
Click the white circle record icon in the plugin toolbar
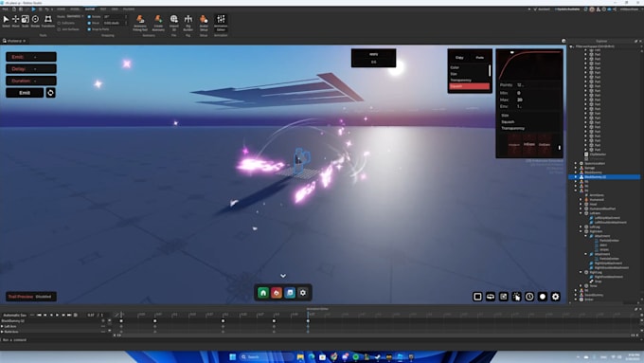[543, 297]
